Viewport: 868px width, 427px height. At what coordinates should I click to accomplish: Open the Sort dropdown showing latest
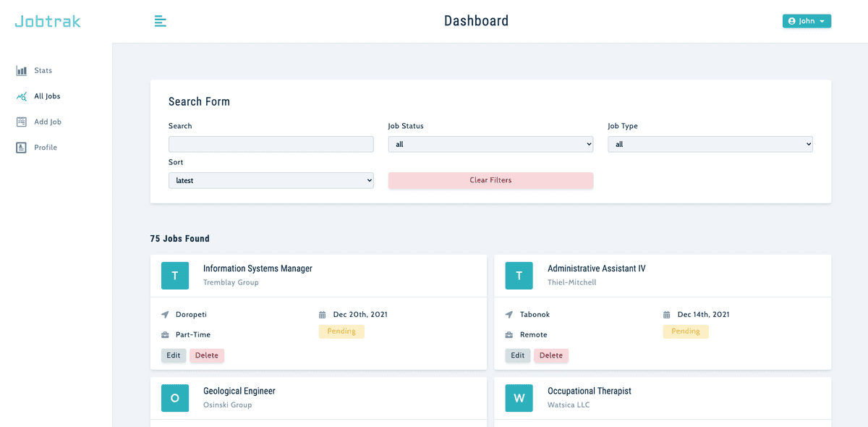271,180
